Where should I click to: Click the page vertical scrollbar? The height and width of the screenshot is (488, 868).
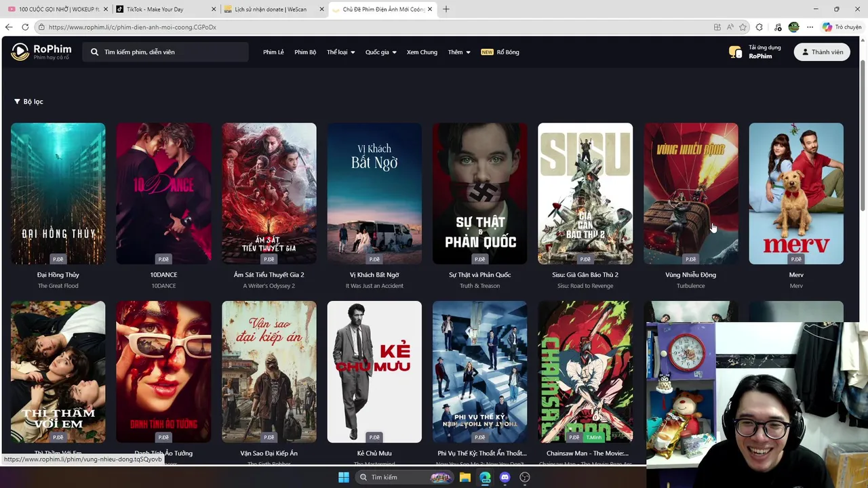[863, 136]
